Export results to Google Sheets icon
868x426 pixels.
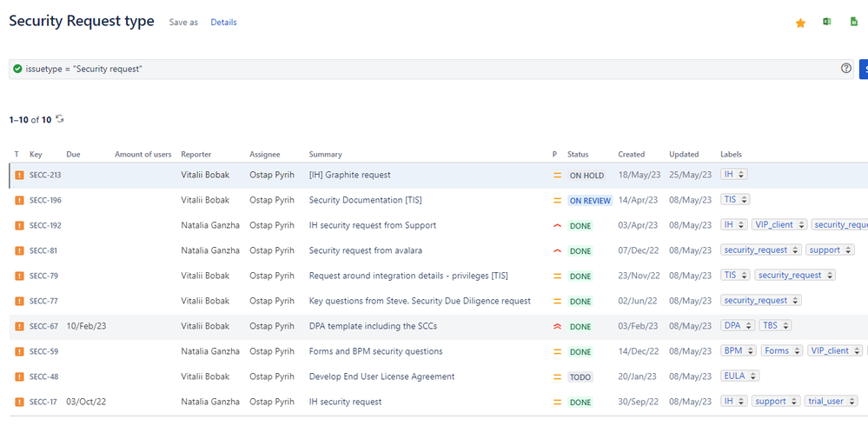(853, 22)
